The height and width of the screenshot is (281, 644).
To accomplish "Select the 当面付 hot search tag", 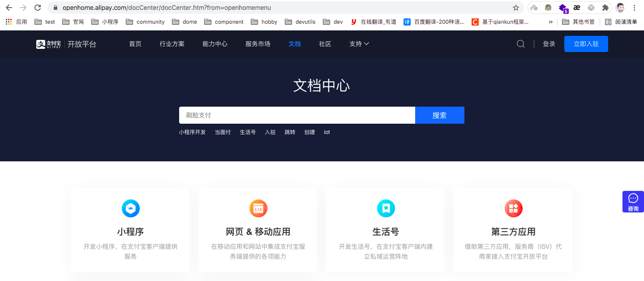I will tap(223, 132).
